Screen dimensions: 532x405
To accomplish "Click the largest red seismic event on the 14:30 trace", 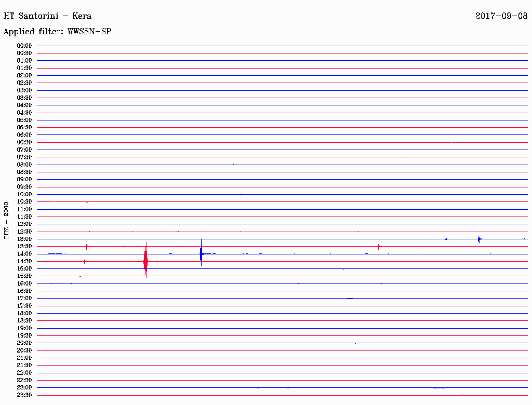I will (146, 261).
